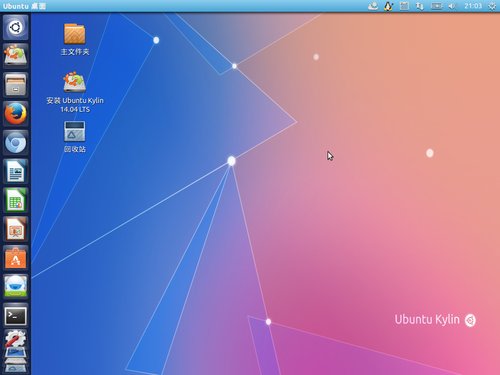Launch Ubuntu Kylin installer from the launcher
Screen dimensions: 500x375
tap(15, 56)
